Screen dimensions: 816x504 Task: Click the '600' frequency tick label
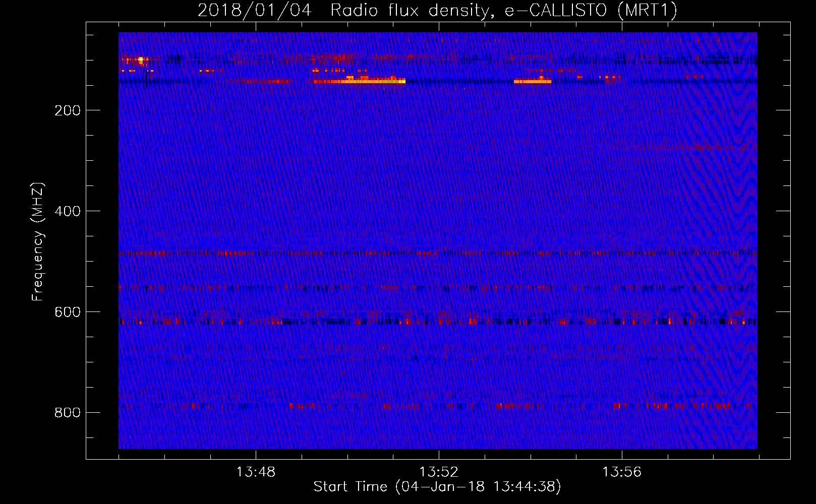click(x=68, y=312)
